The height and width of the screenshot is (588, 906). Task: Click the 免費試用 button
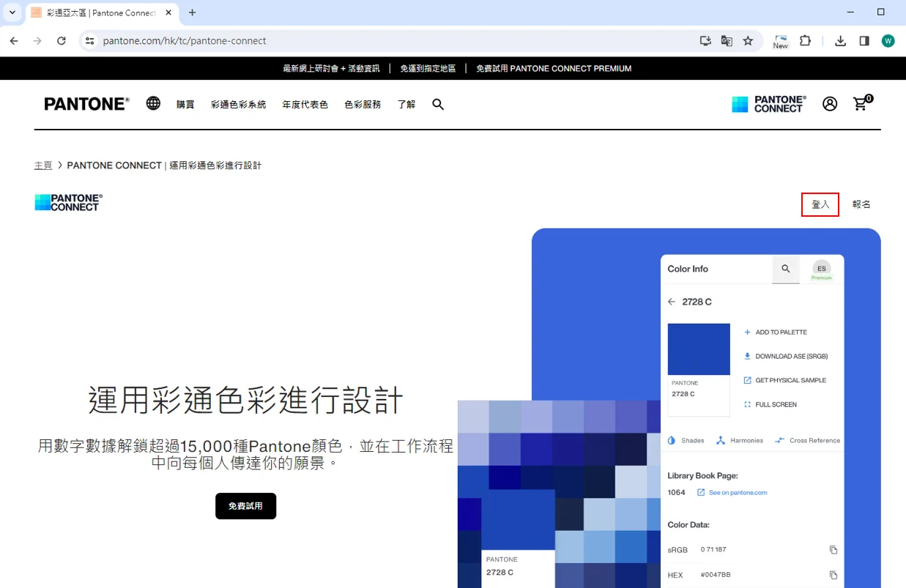[245, 506]
